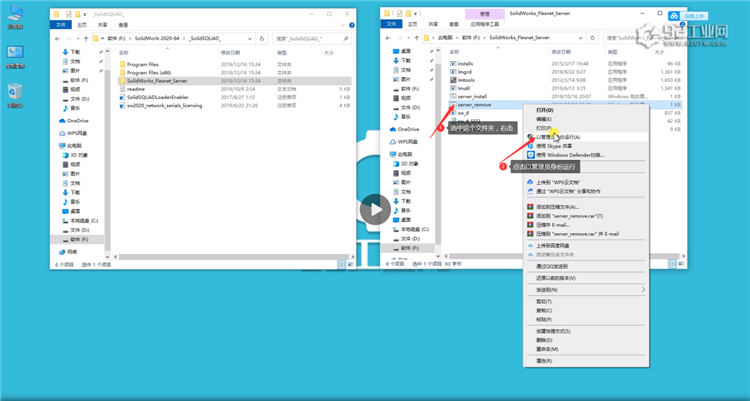Image resolution: width=750 pixels, height=401 pixels.
Task: Go back in the _SolidSQUAD_ window
Action: [x=57, y=38]
